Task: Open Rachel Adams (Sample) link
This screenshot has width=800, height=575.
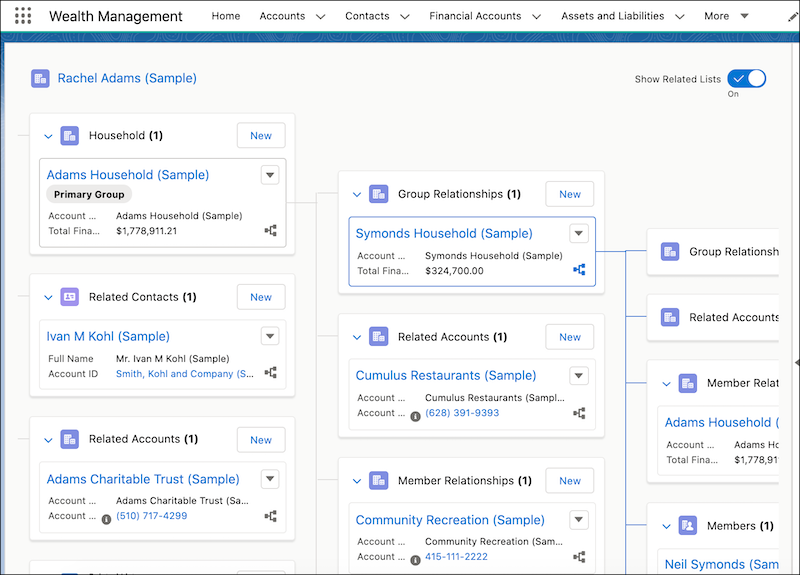Action: coord(127,78)
